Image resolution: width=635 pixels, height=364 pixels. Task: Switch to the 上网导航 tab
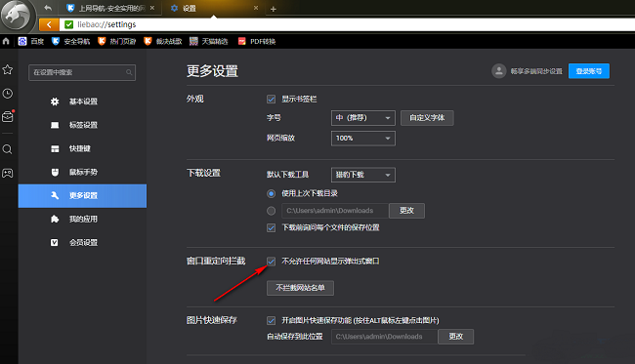pyautogui.click(x=110, y=8)
